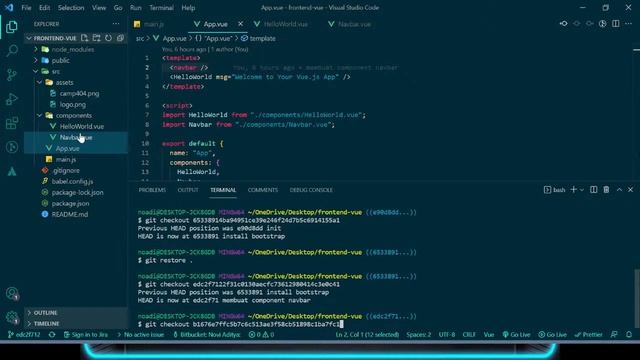Viewport: 640px width, 360px height.
Task: Click the terminal scrollbar thumb
Action: point(636,298)
